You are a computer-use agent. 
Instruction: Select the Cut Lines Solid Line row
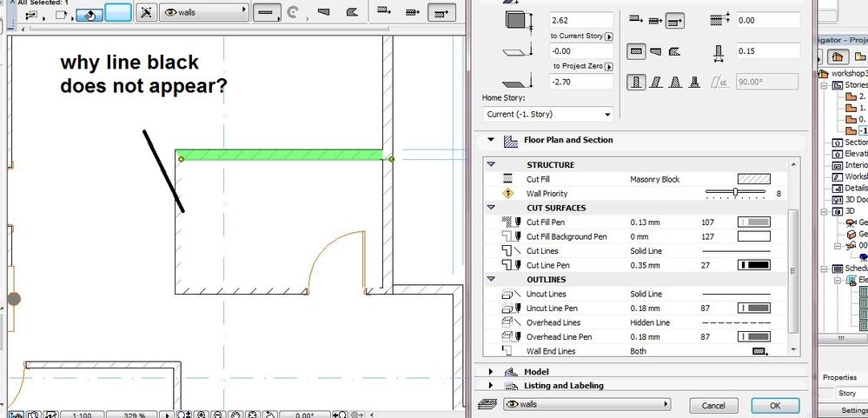tap(635, 251)
